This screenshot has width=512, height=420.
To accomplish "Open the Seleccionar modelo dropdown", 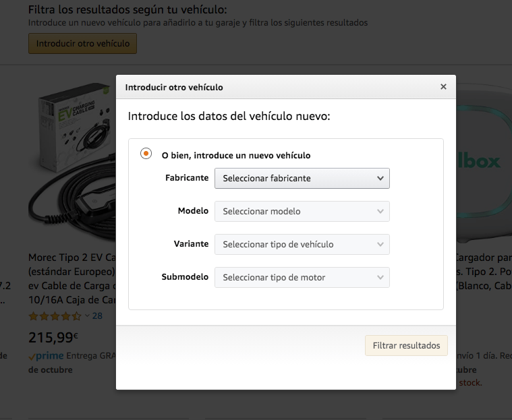I will pyautogui.click(x=302, y=211).
